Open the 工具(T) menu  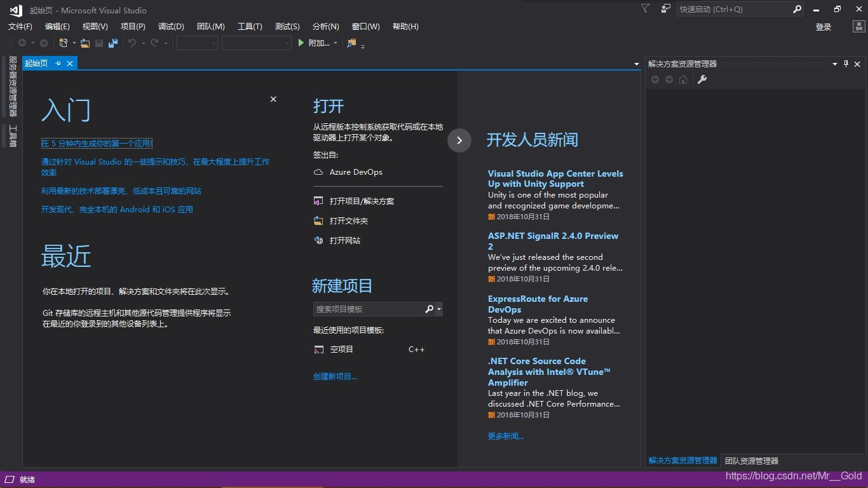point(250,26)
